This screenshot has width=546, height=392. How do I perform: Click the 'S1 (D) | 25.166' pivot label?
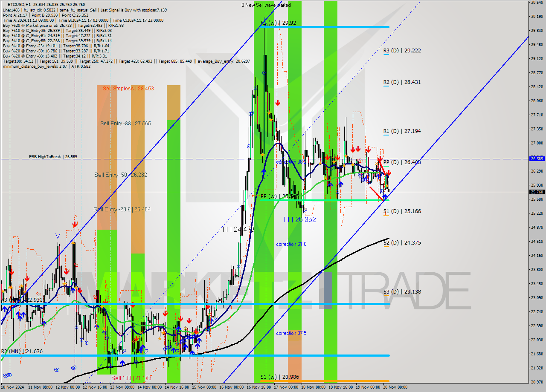coord(402,211)
